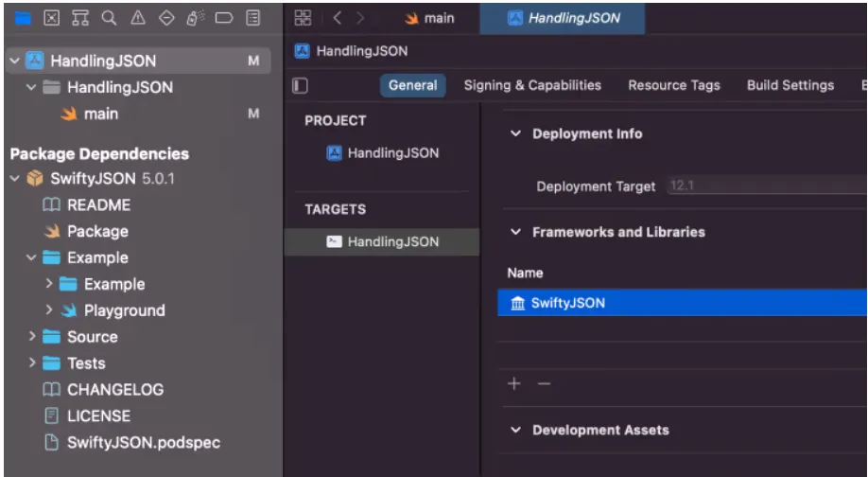Viewport: 868px width, 477px height.
Task: Collapse the Deployment Info section
Action: pos(515,133)
